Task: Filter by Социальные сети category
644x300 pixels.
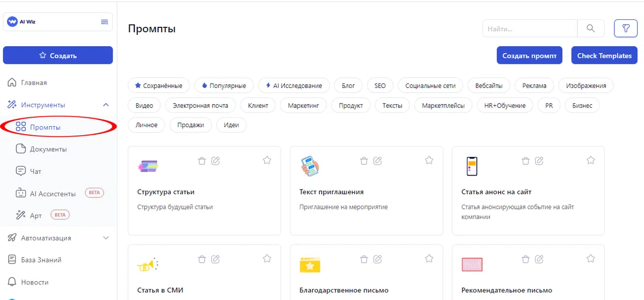Action: point(430,85)
